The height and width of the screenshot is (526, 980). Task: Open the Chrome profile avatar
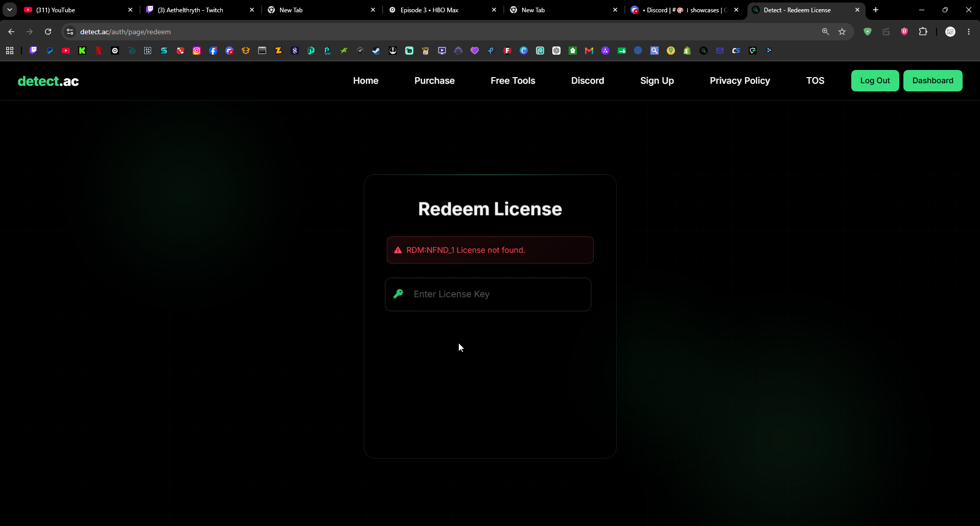[950, 32]
